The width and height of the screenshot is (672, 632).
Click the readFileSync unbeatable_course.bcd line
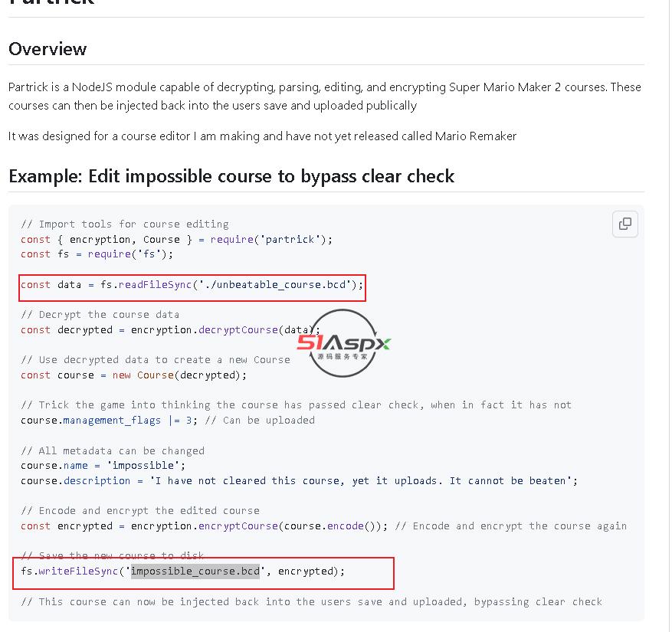(192, 284)
